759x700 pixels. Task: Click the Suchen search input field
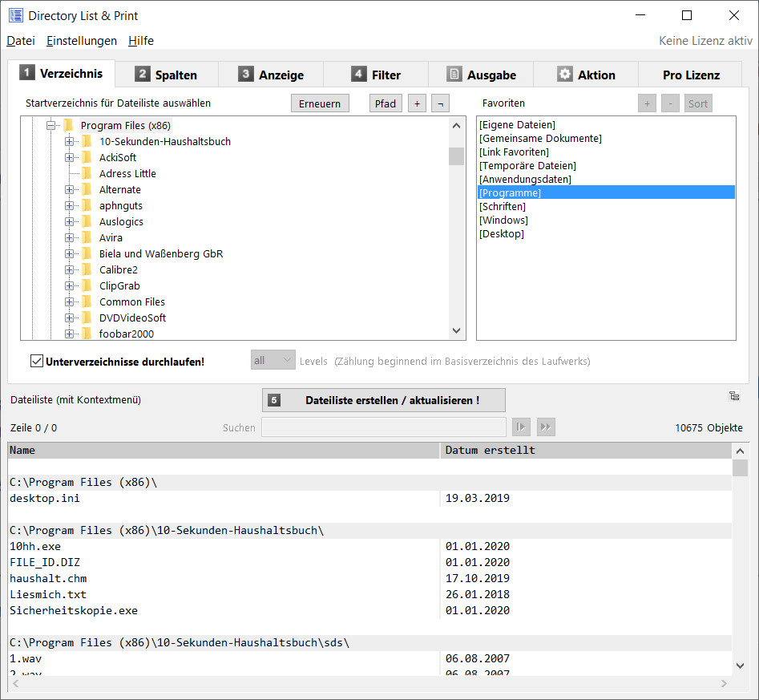383,427
